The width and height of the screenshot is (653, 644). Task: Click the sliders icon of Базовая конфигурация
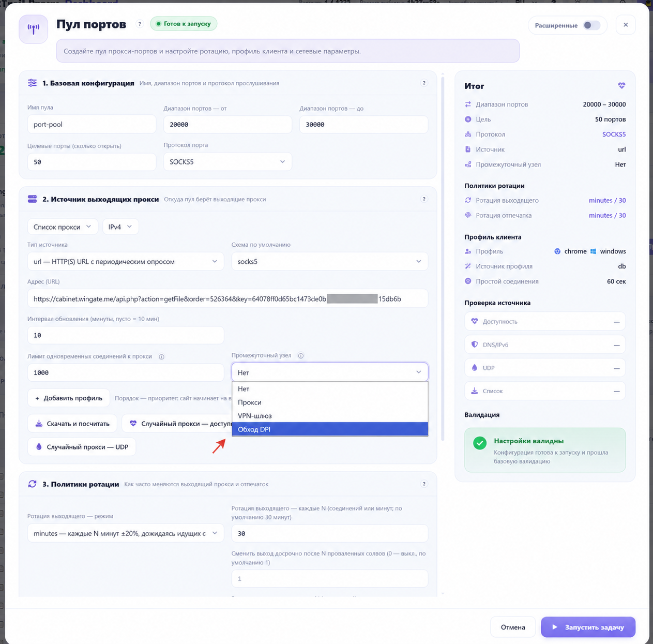click(32, 83)
